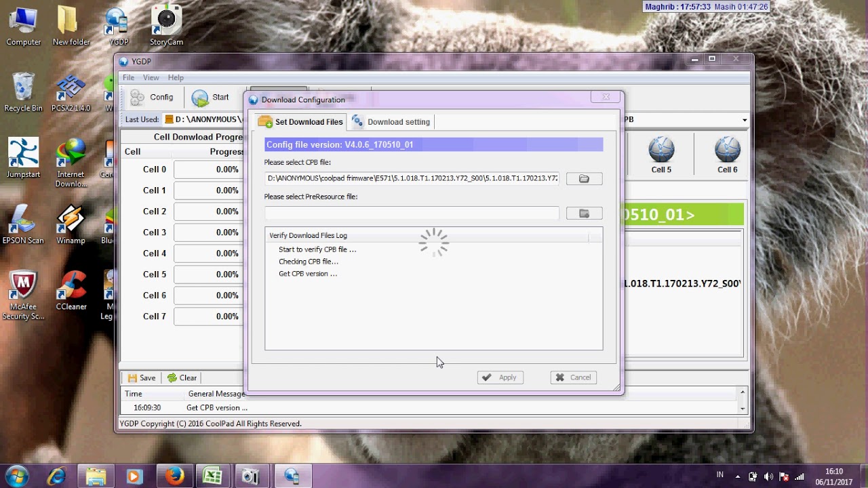Select the 'Cell 4' row label
The image size is (868, 488).
click(155, 253)
